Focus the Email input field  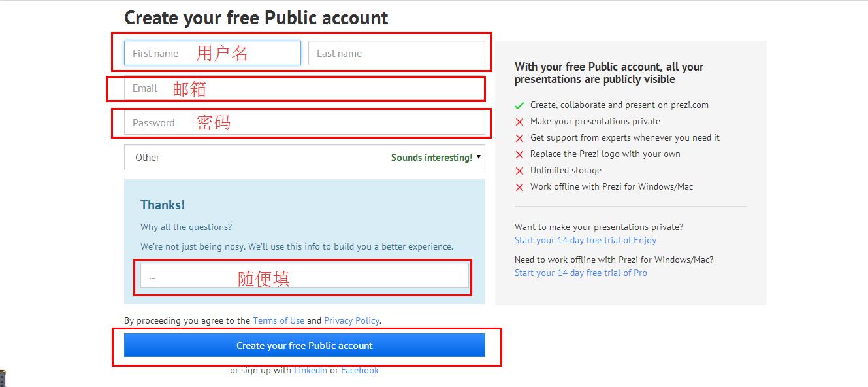pos(304,88)
